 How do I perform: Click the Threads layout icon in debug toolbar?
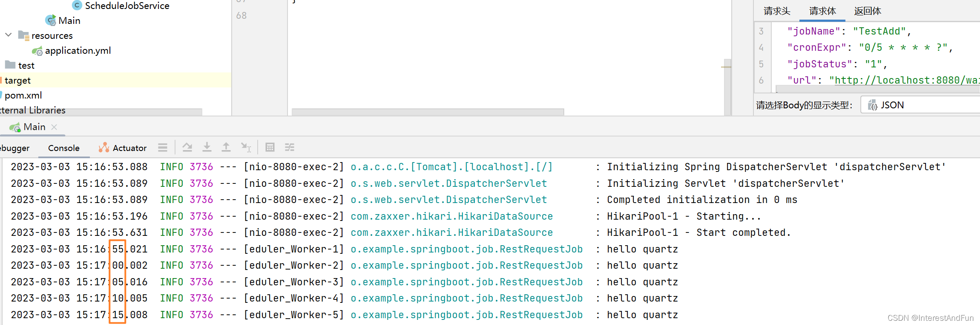pyautogui.click(x=163, y=148)
